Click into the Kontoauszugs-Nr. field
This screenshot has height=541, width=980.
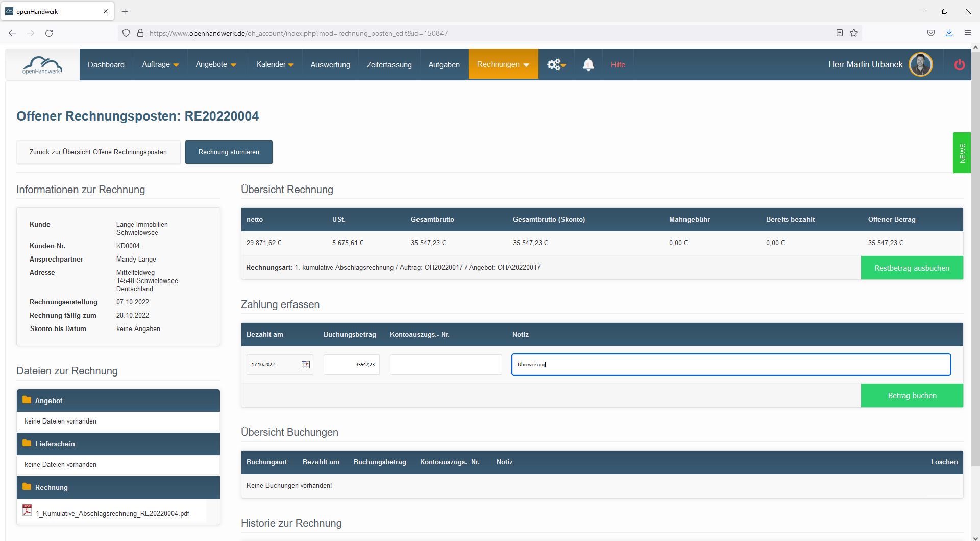click(x=446, y=365)
